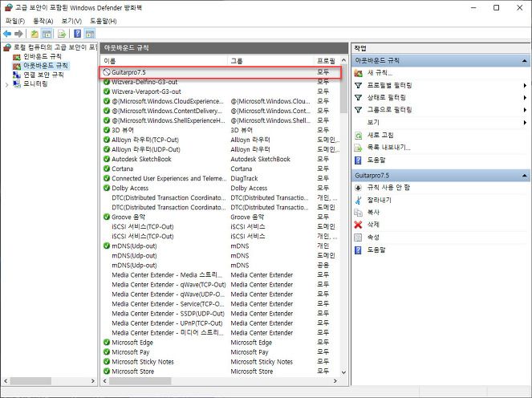Click green check icon of Microsoft Store
Image resolution: width=532 pixels, height=398 pixels.
107,372
